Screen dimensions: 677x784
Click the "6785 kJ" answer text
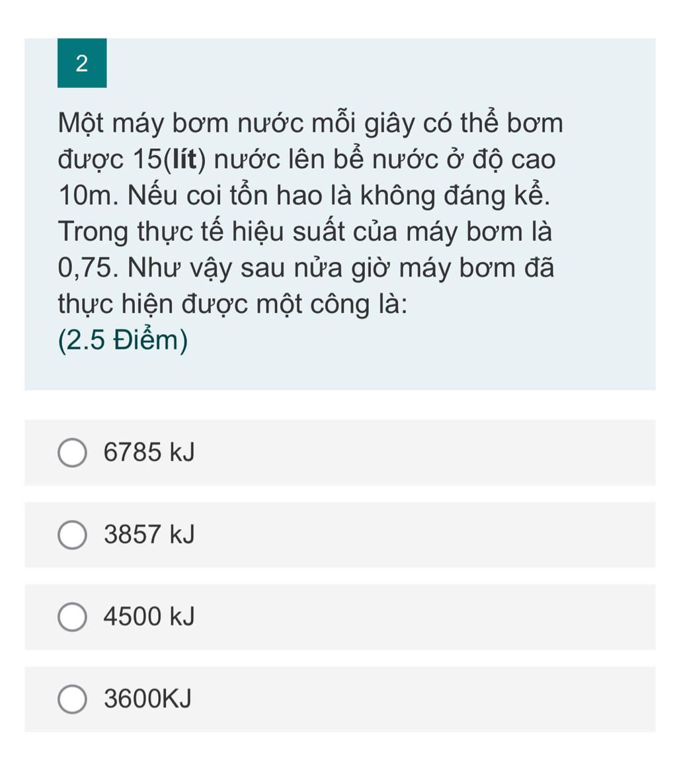click(149, 453)
